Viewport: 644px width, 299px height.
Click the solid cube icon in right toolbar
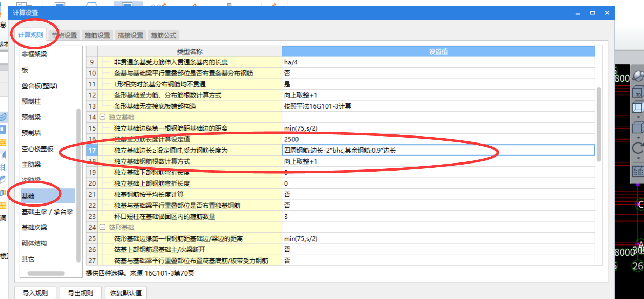(638, 127)
